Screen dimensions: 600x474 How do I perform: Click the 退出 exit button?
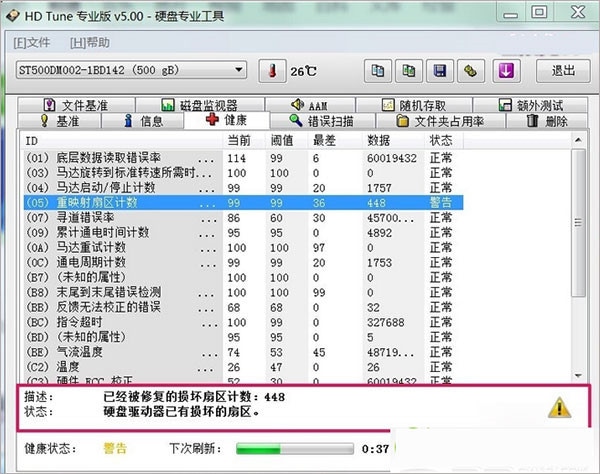(x=563, y=71)
